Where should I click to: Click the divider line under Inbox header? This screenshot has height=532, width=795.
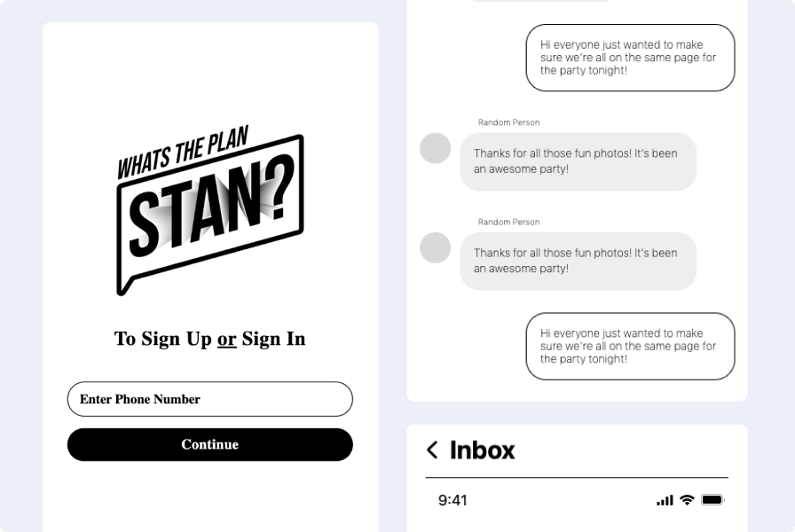577,478
